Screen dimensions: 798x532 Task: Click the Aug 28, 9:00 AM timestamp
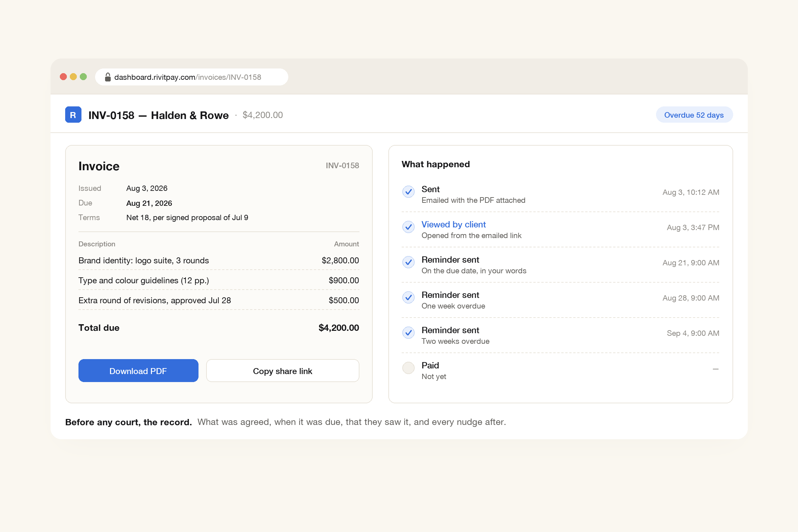pyautogui.click(x=691, y=298)
